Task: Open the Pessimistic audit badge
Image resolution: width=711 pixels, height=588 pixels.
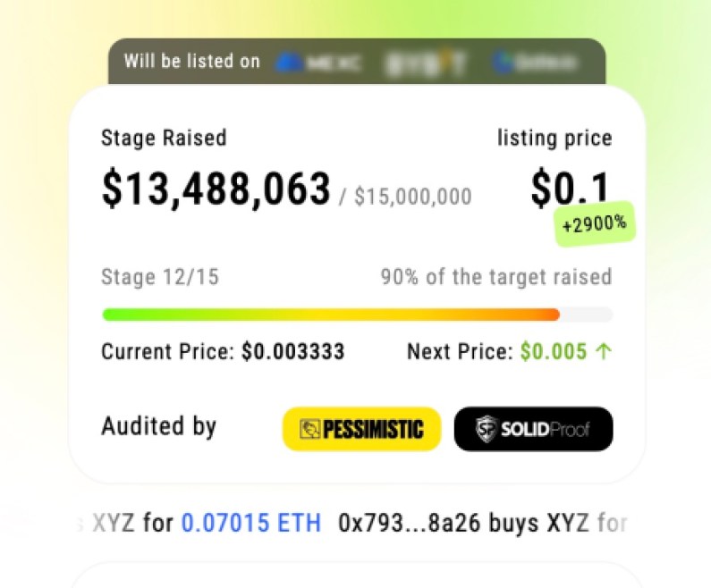Action: point(361,429)
